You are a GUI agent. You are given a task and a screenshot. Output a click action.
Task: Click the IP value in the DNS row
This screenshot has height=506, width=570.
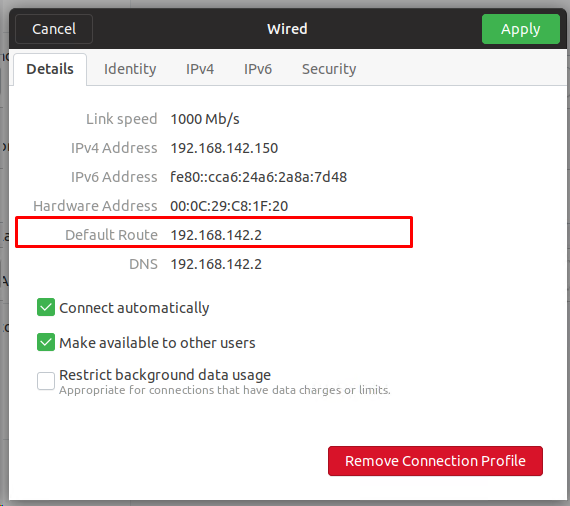point(216,264)
